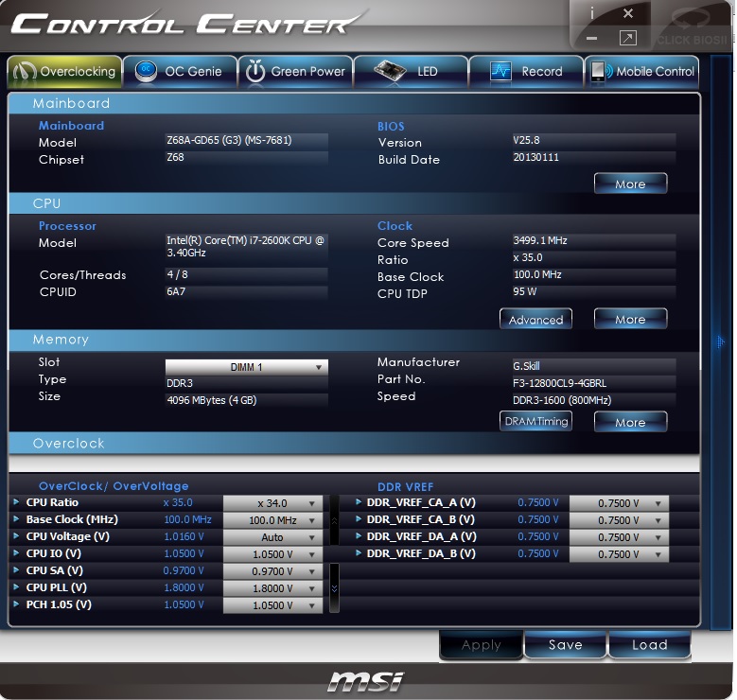The height and width of the screenshot is (700, 737).
Task: Open the DDR_VREF_CA_A voltage dropdown
Action: tap(619, 503)
